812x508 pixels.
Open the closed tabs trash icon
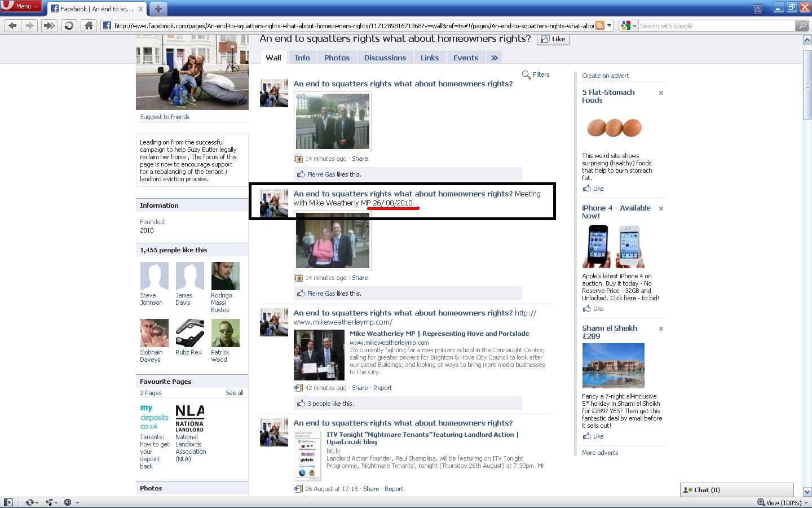(758, 8)
